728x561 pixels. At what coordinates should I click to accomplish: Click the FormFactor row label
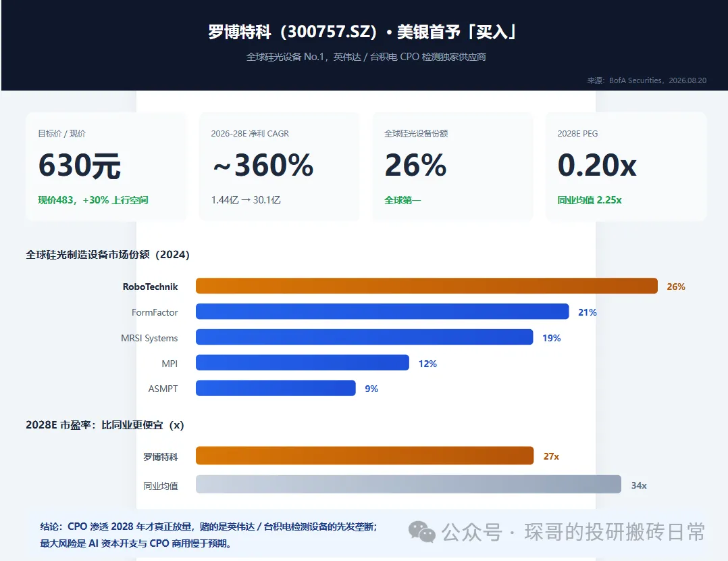click(x=155, y=312)
